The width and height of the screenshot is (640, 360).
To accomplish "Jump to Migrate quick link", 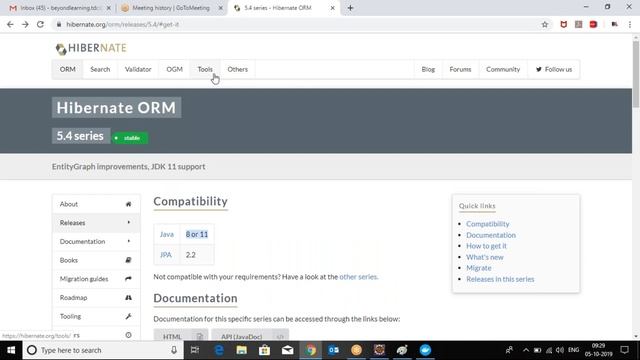I will (x=479, y=268).
